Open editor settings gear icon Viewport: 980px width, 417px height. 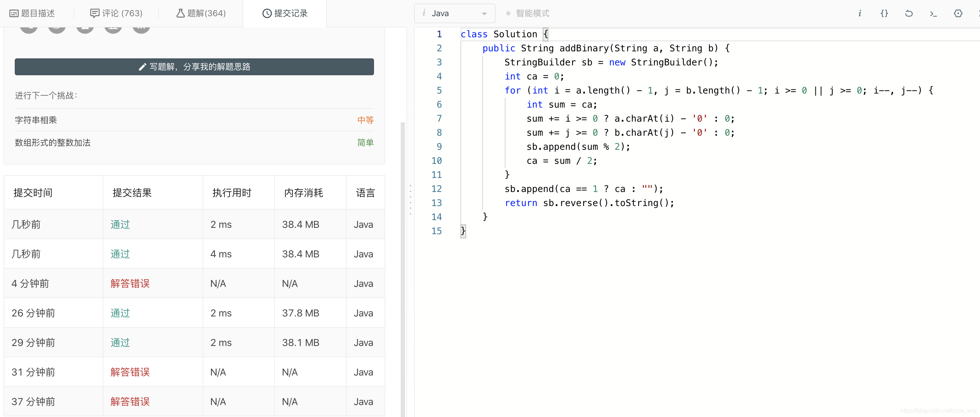(958, 14)
